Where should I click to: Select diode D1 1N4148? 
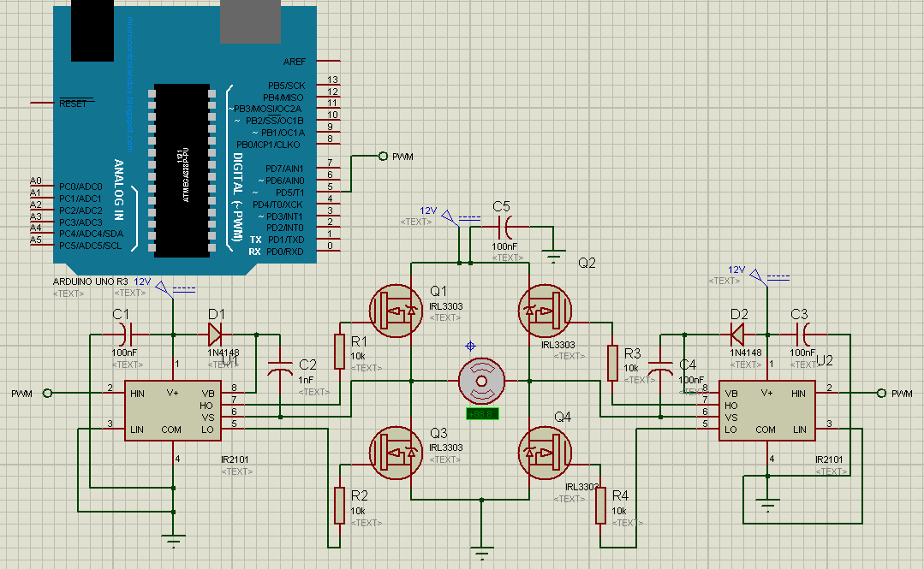215,335
